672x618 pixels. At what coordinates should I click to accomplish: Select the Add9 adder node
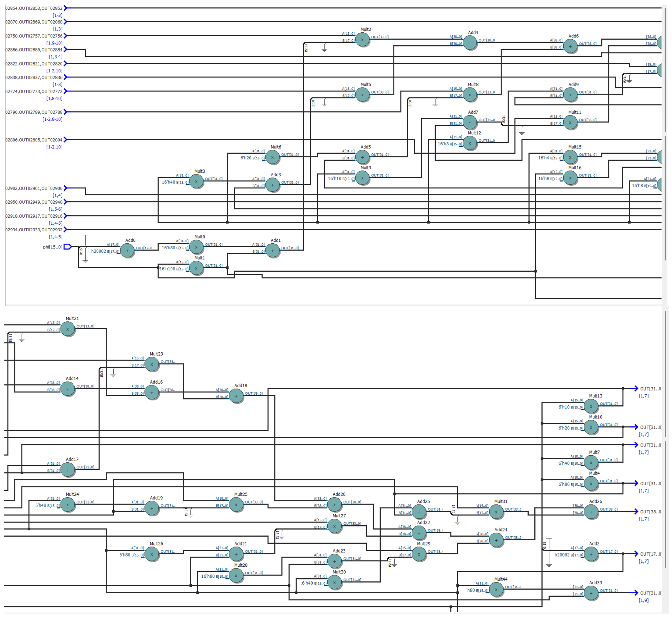(570, 95)
